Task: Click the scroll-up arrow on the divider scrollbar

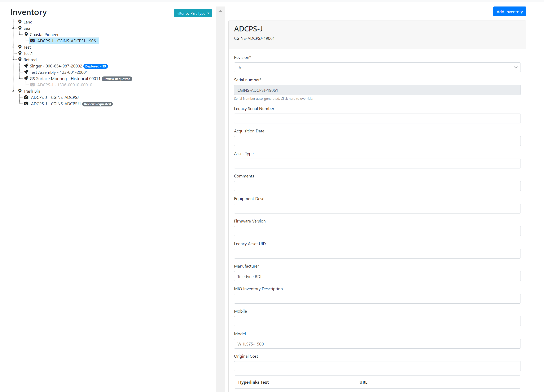Action: click(x=220, y=11)
